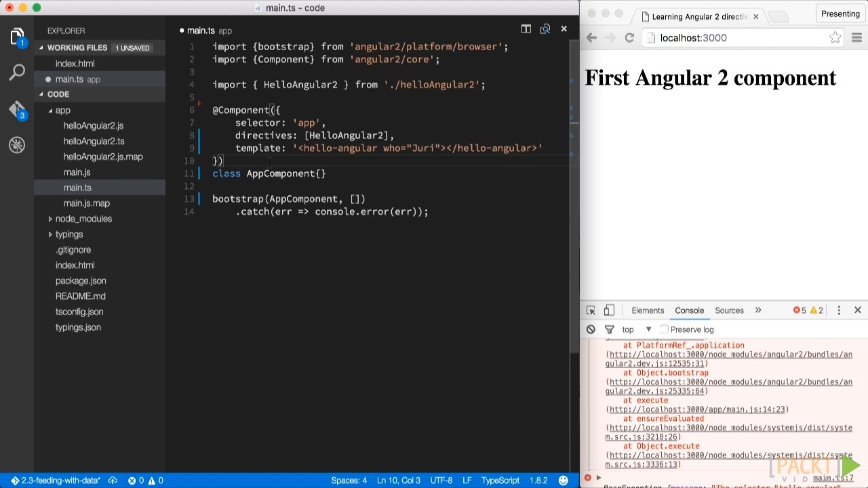Close the DevTools panel
This screenshot has width=868, height=488.
(857, 310)
